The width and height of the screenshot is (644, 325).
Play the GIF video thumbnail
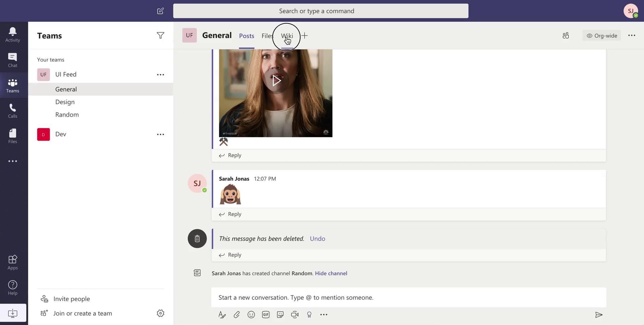[276, 80]
